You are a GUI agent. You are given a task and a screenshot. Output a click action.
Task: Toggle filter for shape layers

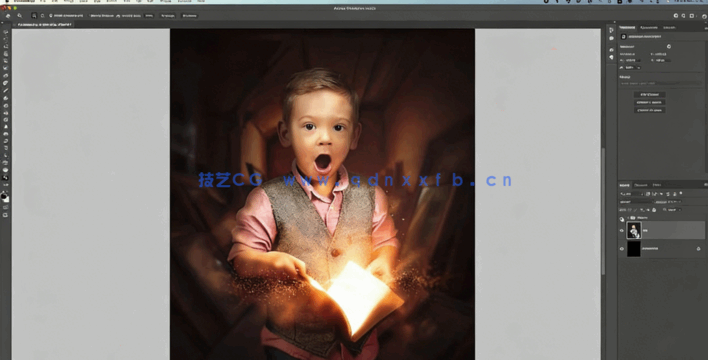click(x=668, y=194)
